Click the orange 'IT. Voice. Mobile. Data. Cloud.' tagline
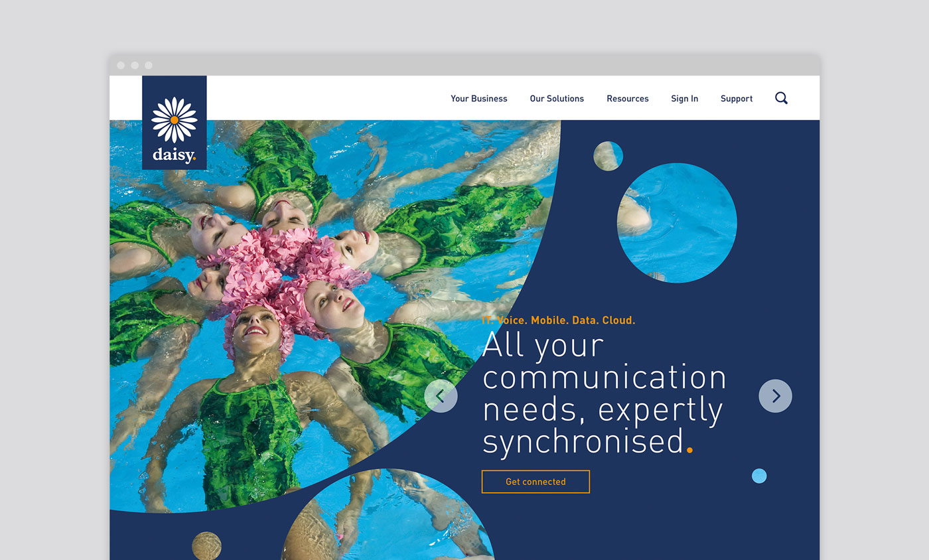The image size is (929, 560). [x=559, y=320]
